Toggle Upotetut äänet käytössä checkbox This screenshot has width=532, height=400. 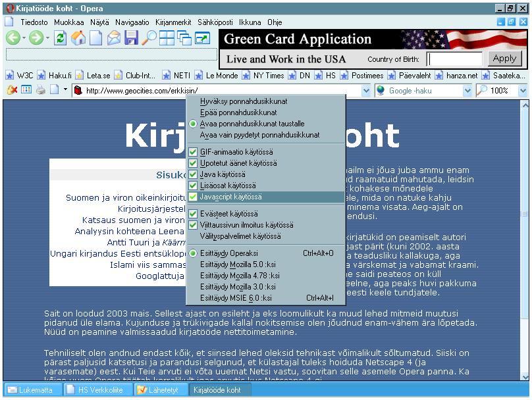193,163
